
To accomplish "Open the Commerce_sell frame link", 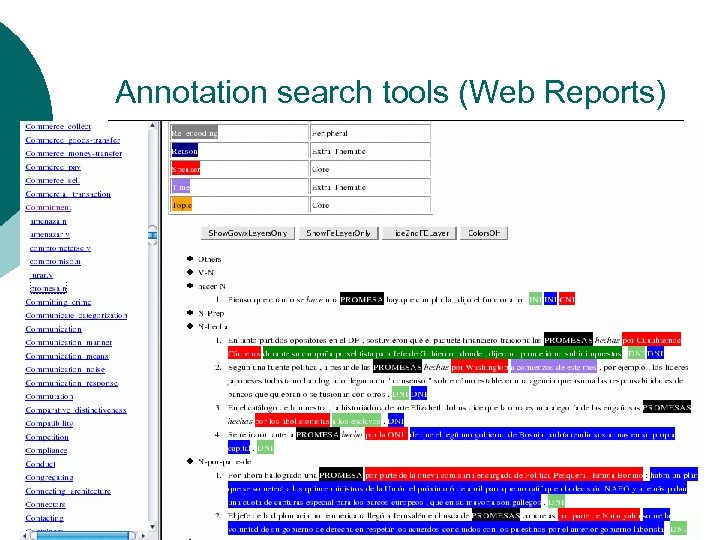I will coord(52,180).
